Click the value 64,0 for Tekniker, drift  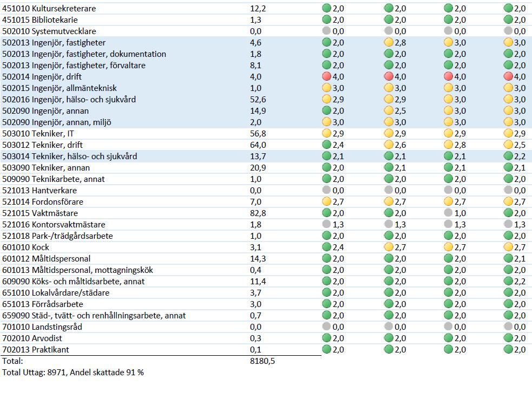click(x=258, y=145)
